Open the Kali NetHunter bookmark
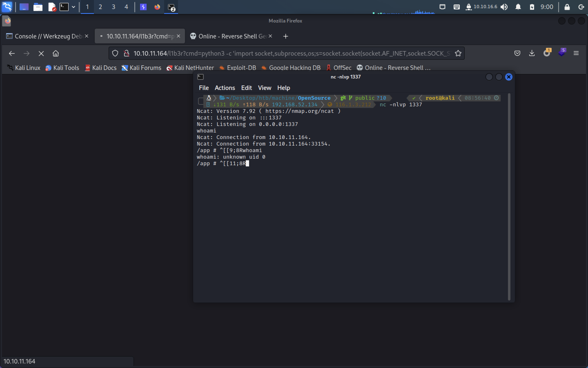588x368 pixels. [x=190, y=68]
